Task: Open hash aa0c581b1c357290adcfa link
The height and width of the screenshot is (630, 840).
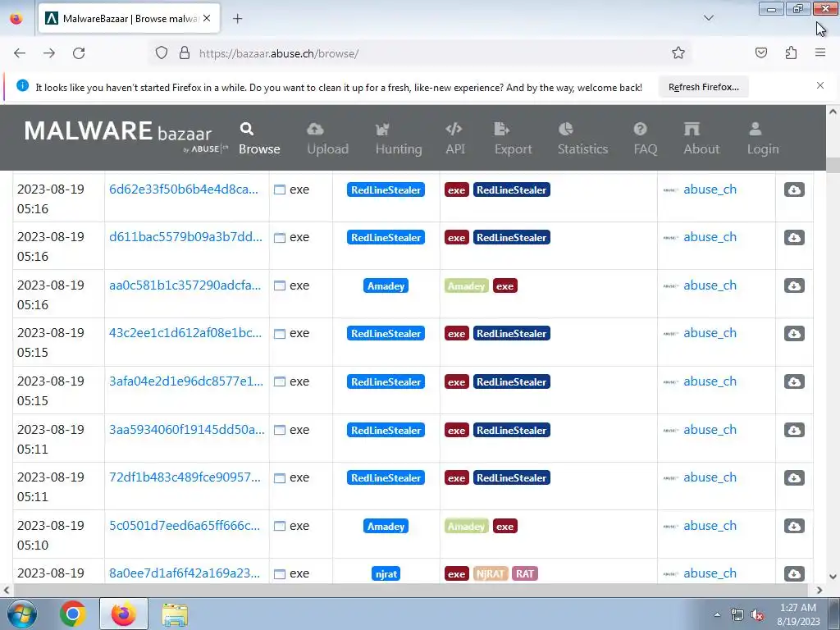Action: (x=185, y=285)
